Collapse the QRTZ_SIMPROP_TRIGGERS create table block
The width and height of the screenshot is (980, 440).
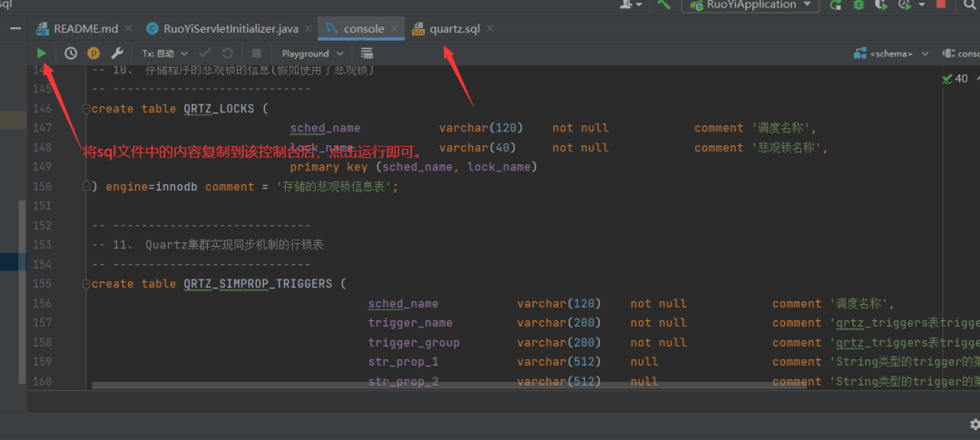(x=86, y=284)
